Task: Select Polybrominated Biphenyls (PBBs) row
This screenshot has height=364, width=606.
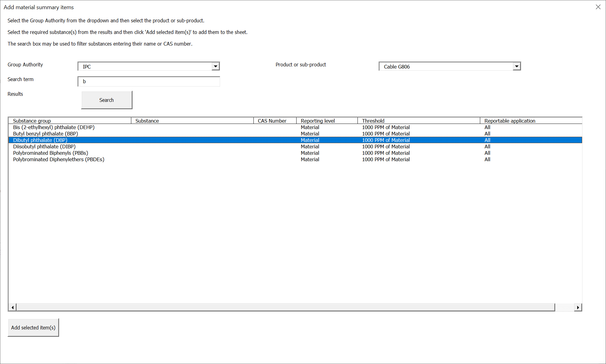Action: (50, 153)
